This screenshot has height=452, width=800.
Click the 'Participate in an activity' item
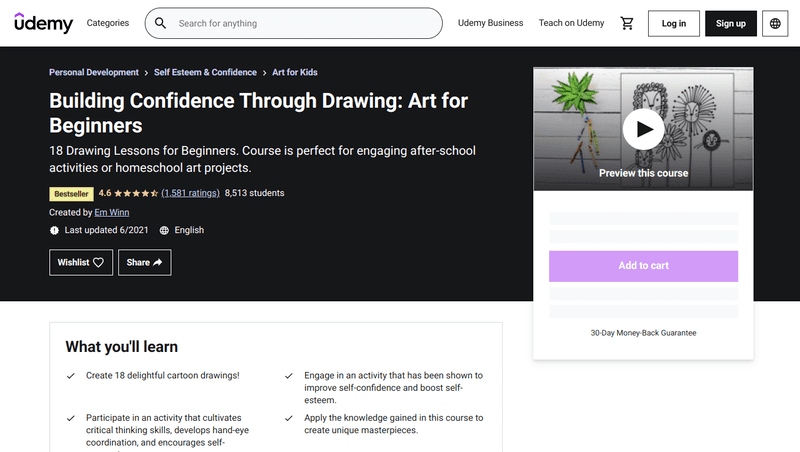click(167, 432)
